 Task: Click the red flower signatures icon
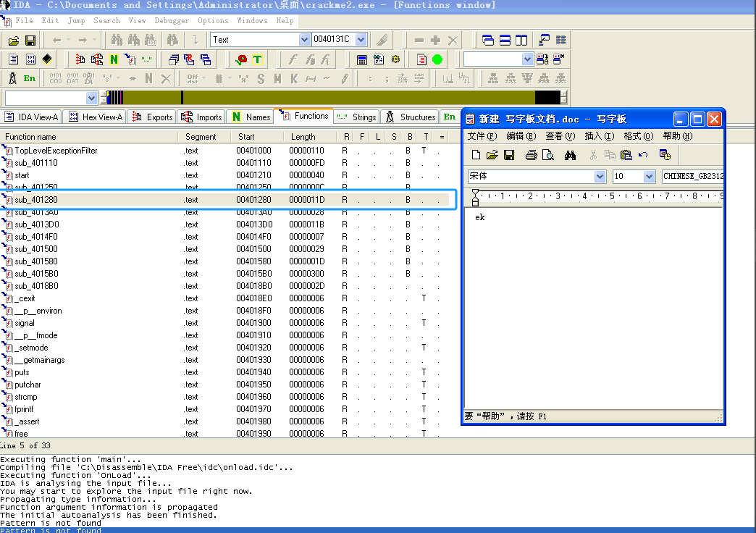click(241, 60)
